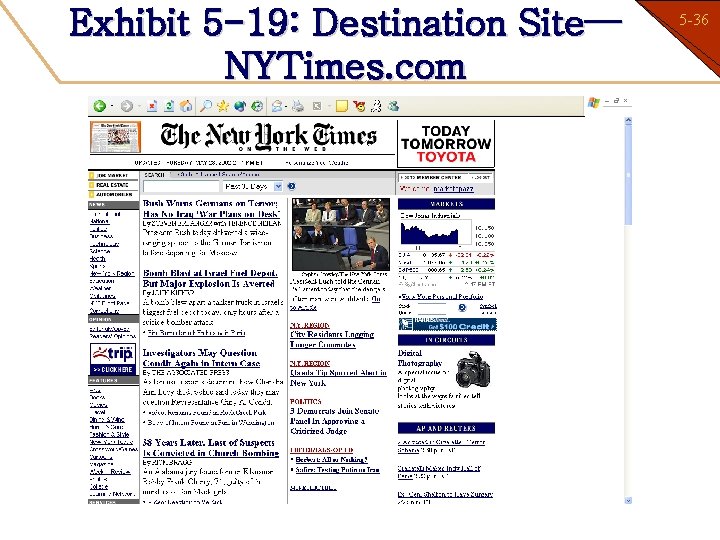720x540 pixels.
Task: Click the stock quote Go icon
Action: [462, 307]
